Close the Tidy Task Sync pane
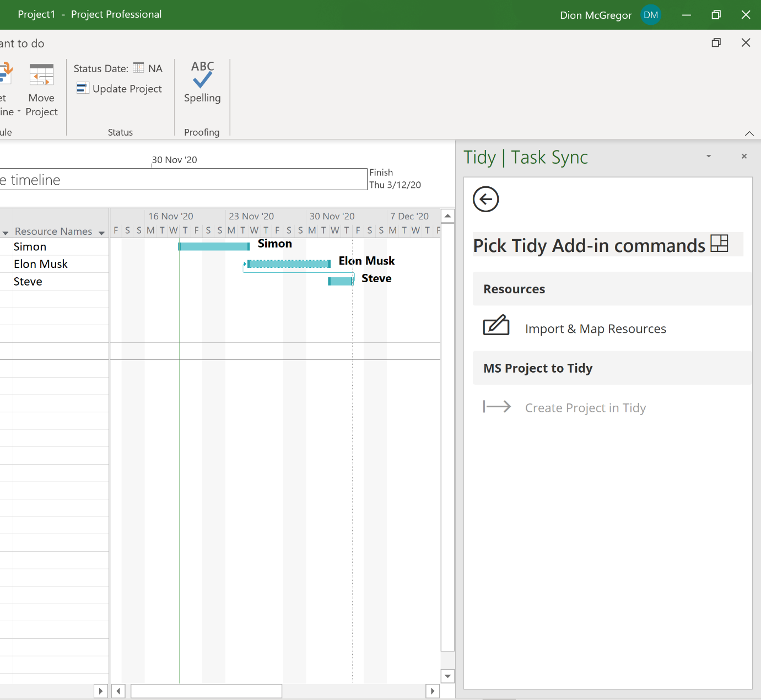The height and width of the screenshot is (700, 761). tap(743, 156)
